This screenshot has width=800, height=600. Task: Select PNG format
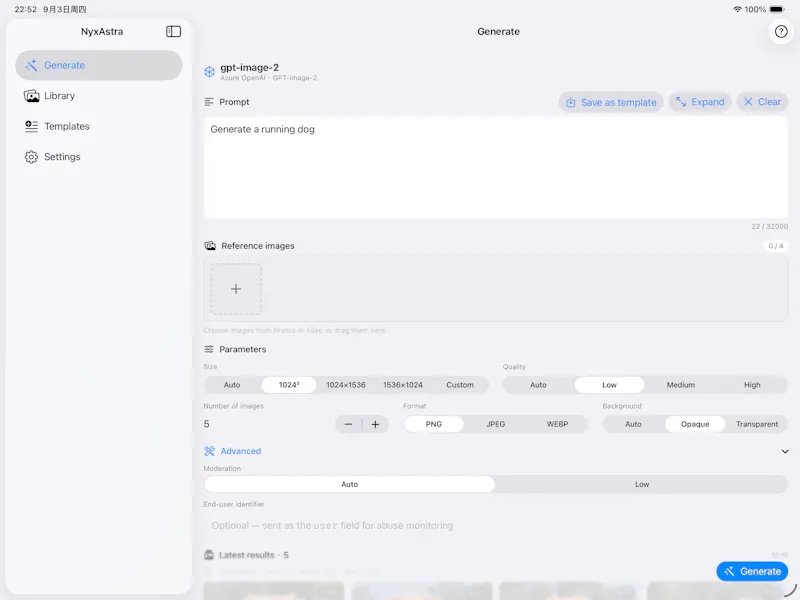pyautogui.click(x=434, y=424)
